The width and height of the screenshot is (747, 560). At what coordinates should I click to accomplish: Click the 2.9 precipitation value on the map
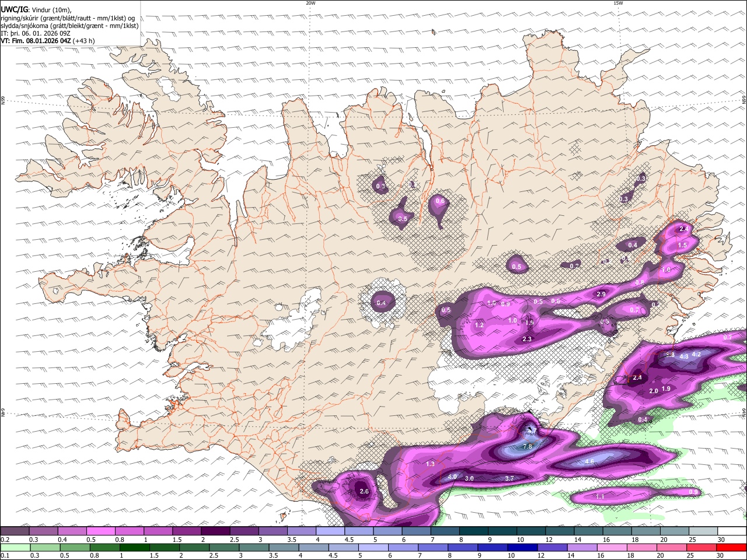pos(601,295)
